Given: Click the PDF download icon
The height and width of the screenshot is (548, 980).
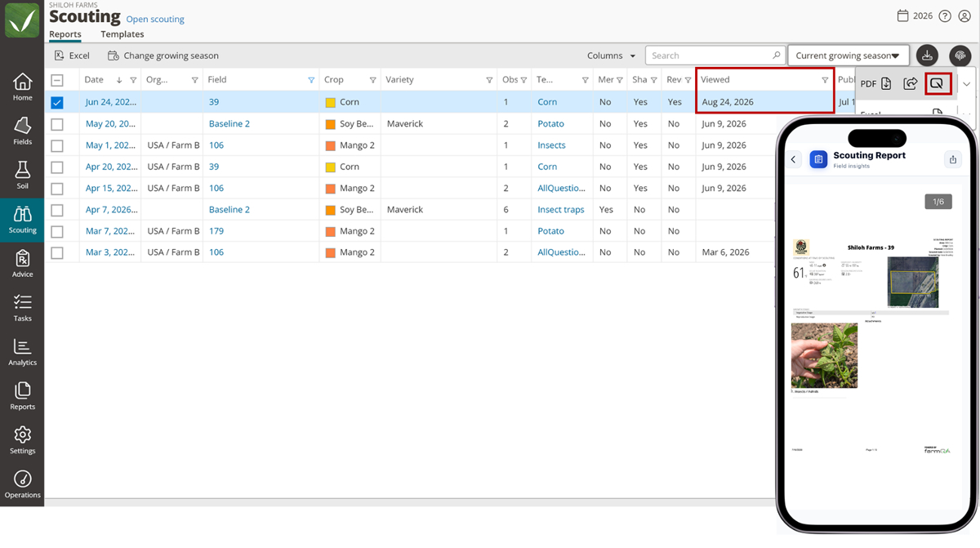Looking at the screenshot, I should (886, 83).
